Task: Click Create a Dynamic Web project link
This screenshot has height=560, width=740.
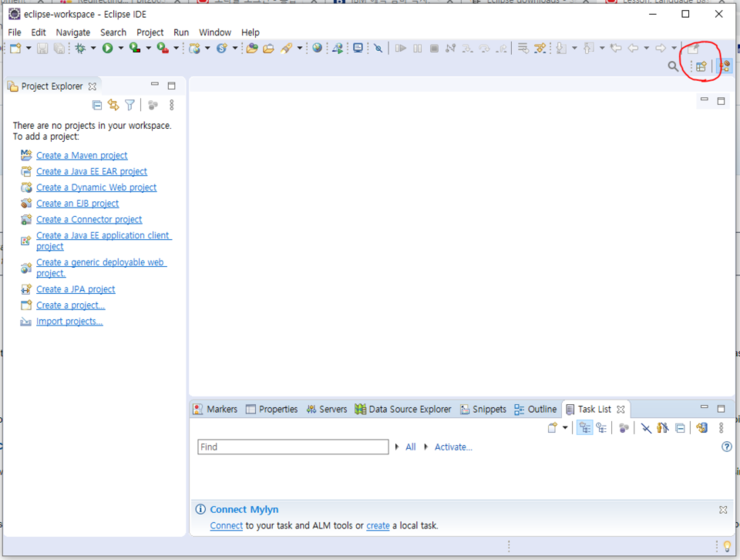Action: point(96,187)
